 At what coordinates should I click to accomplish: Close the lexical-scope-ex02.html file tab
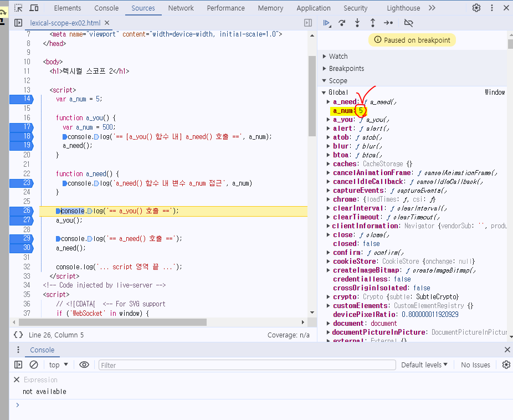pyautogui.click(x=107, y=23)
